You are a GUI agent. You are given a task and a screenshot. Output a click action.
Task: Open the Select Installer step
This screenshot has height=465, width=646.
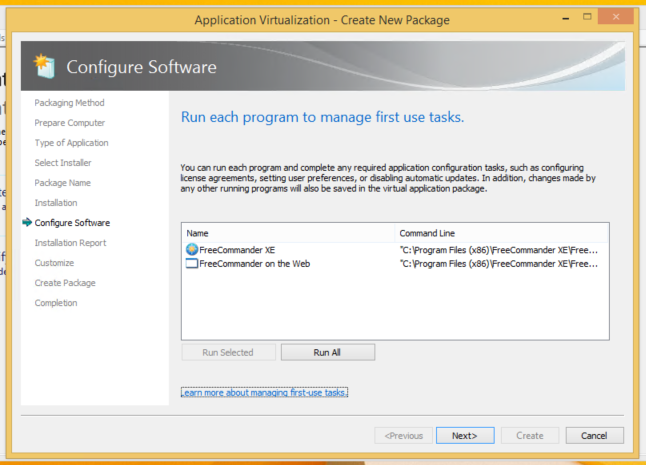[63, 163]
